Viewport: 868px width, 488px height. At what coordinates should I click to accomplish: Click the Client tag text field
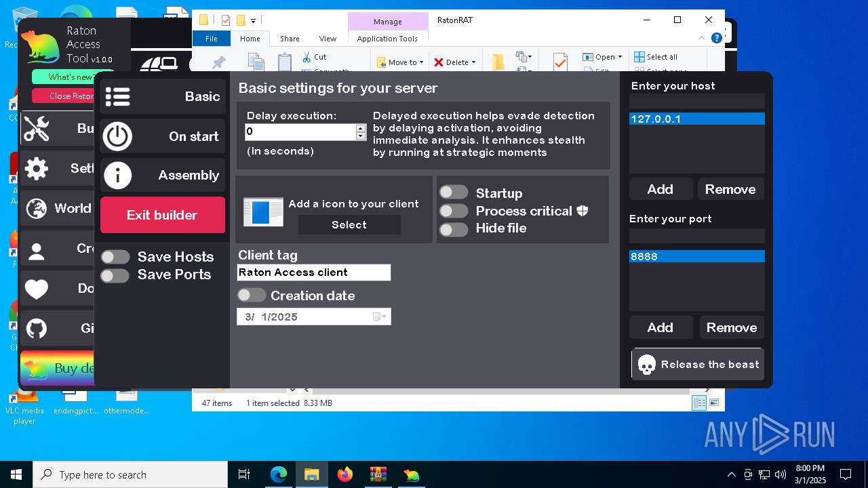(314, 272)
